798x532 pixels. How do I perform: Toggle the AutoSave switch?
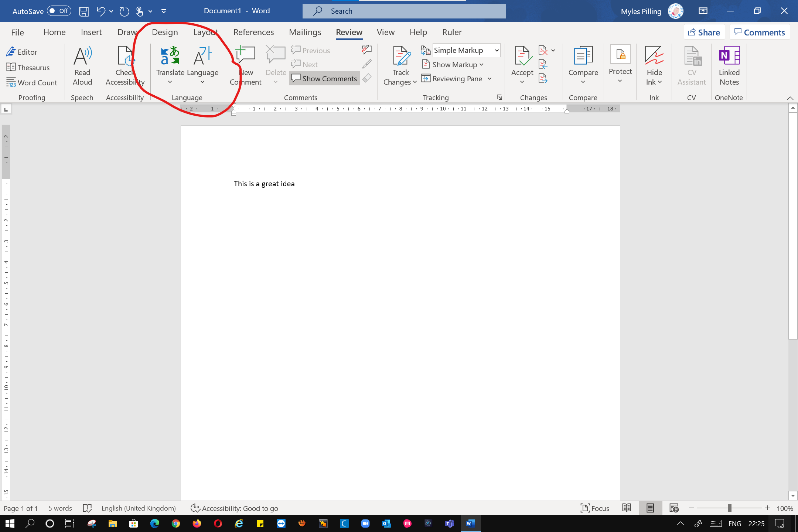coord(59,11)
